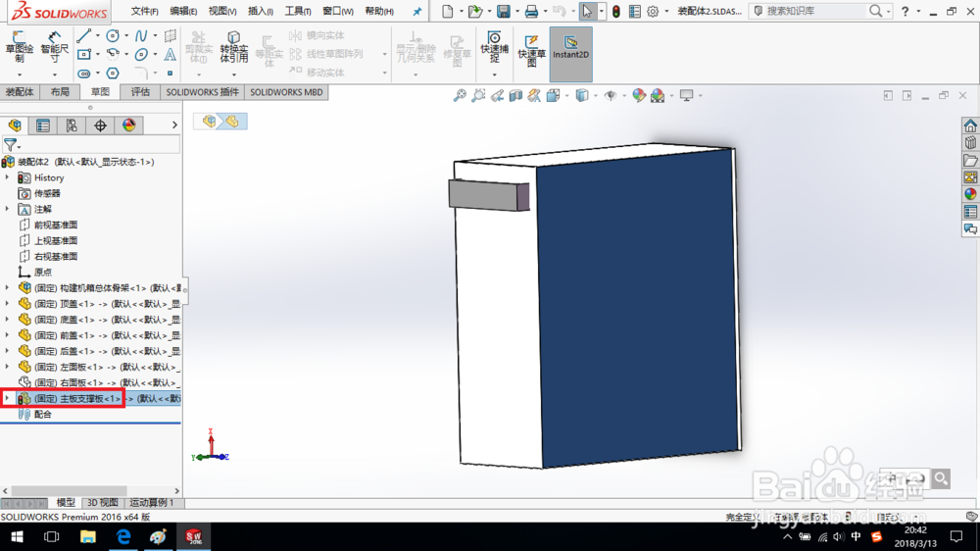Open SOLIDWORKS Resources home icon in task pane

tap(970, 125)
